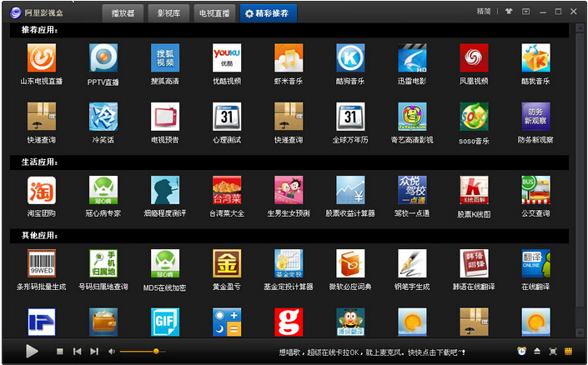Open the 冷笑话 app
Viewport: 588px width, 365px height.
[x=103, y=117]
